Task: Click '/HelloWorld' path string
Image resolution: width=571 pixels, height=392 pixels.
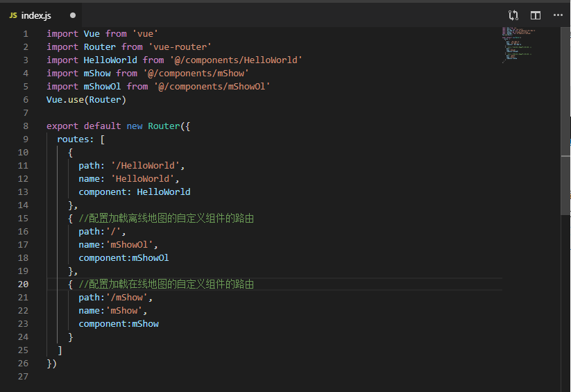Action: point(145,166)
